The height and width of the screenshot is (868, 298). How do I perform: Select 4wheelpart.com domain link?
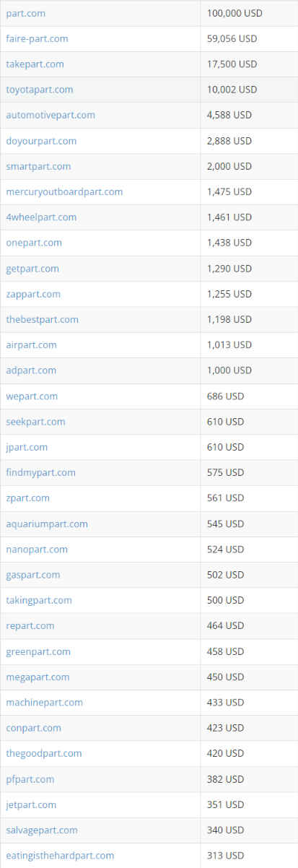coord(41,217)
